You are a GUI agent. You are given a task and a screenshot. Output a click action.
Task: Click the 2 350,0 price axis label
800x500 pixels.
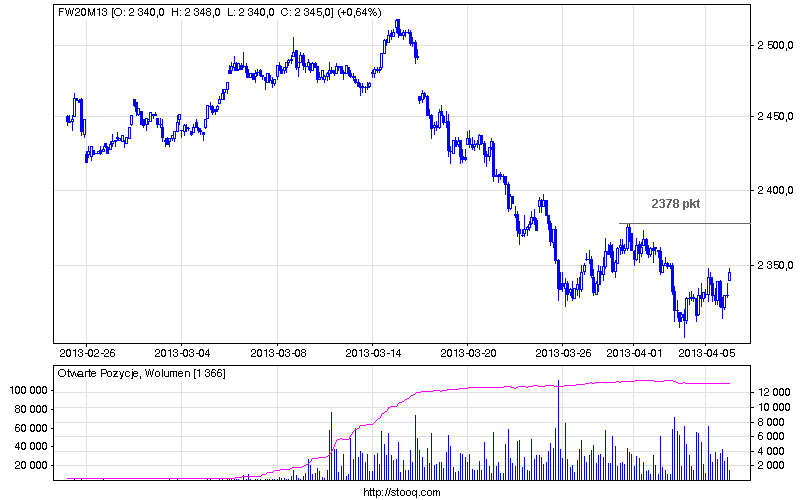(x=775, y=265)
